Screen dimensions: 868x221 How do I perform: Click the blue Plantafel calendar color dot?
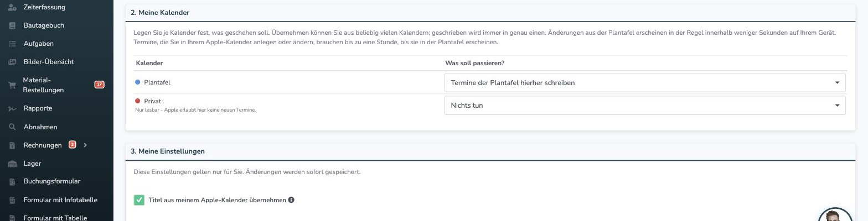138,82
